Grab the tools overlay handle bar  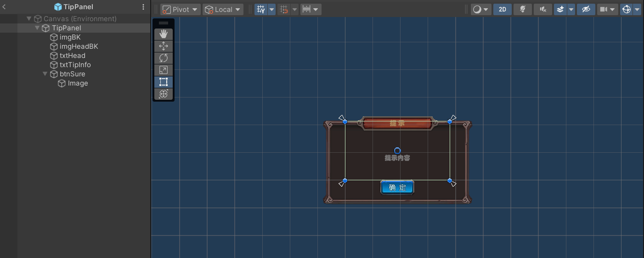164,23
